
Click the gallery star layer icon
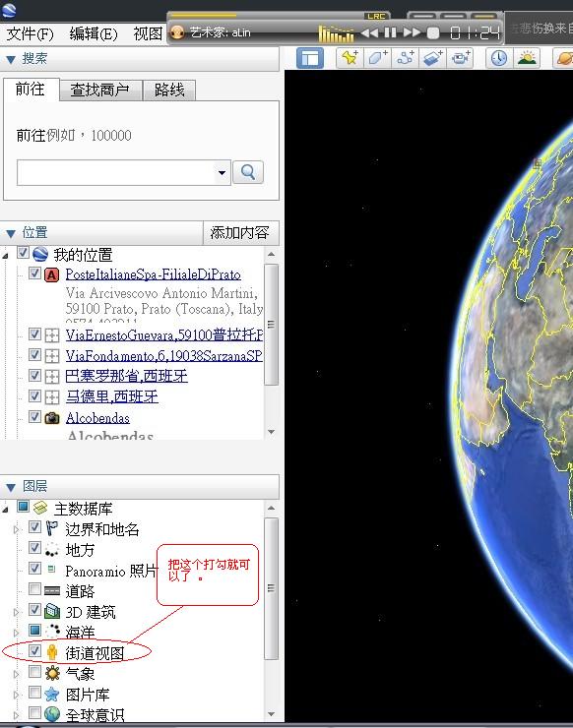click(52, 695)
